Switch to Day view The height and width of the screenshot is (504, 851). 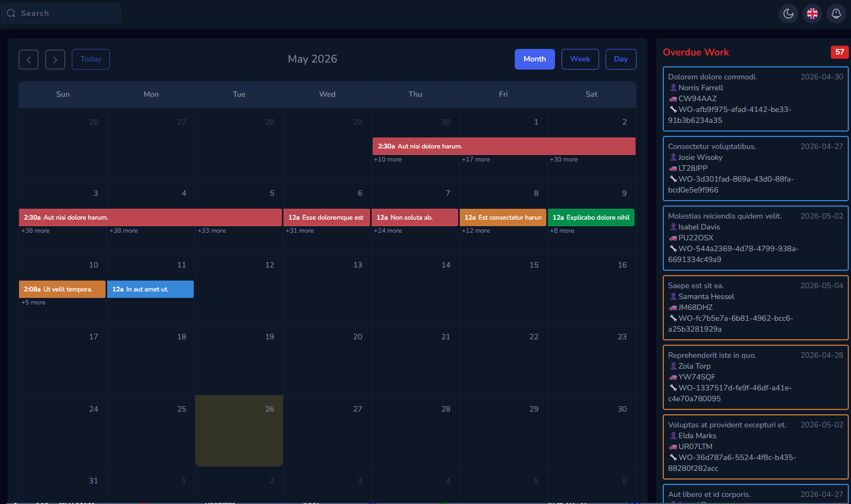pos(621,59)
